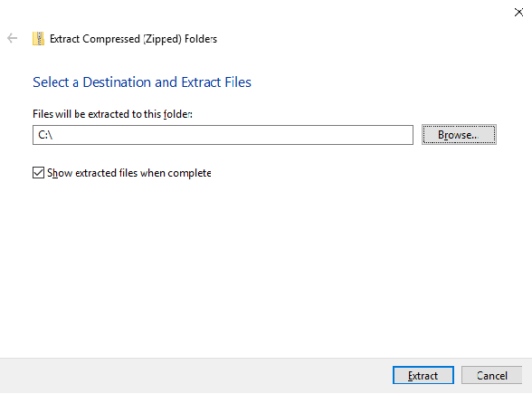The image size is (532, 394).
Task: Click the C:\ path text
Action: (45, 135)
